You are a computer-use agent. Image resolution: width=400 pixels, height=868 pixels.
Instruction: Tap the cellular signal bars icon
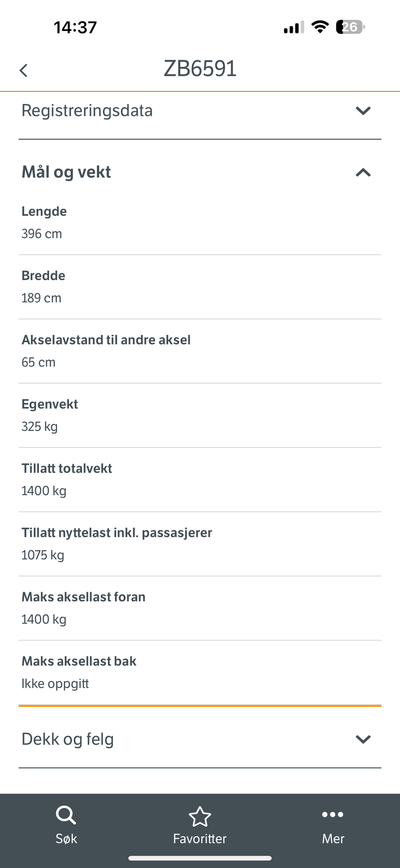[294, 28]
